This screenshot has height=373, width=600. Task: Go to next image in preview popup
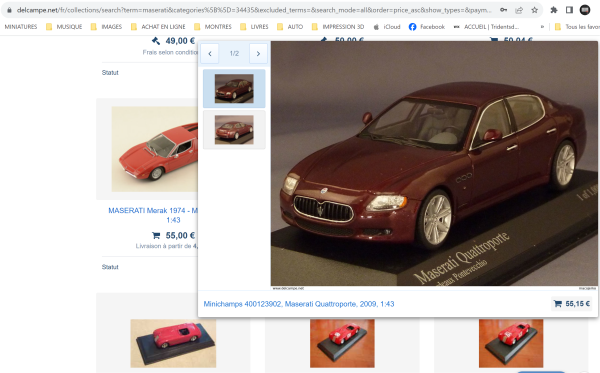(x=258, y=54)
